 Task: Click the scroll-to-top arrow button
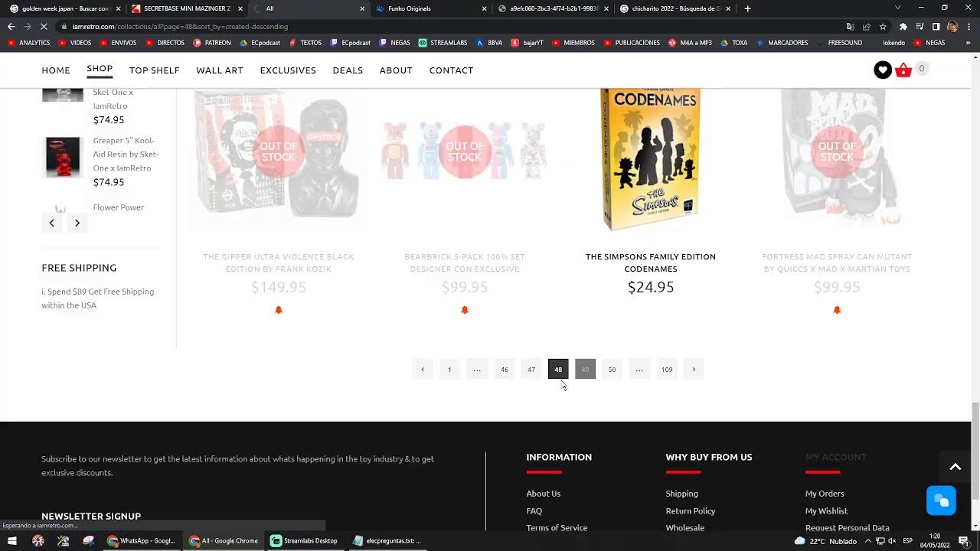point(955,467)
